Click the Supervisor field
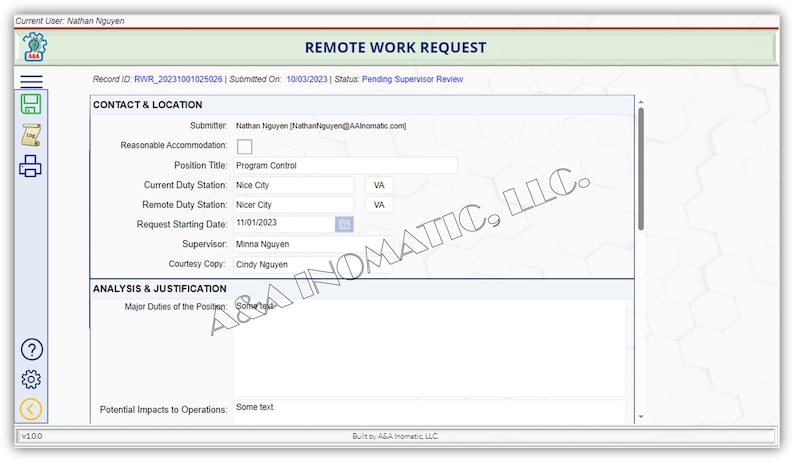Screen dimensions: 794x462 [x=313, y=244]
